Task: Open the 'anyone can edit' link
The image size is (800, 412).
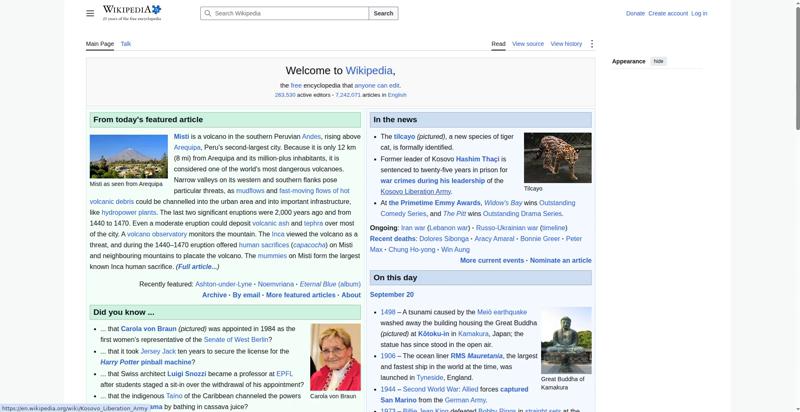Action: point(377,86)
